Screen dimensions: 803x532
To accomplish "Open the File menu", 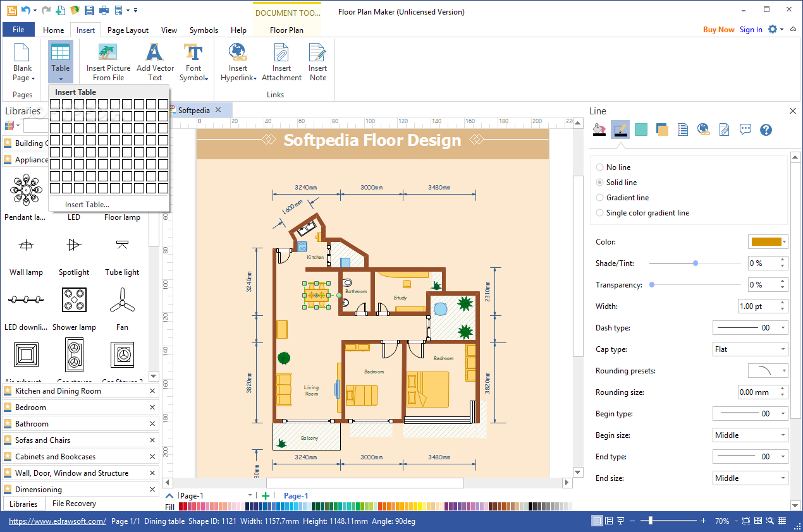I will coord(18,30).
